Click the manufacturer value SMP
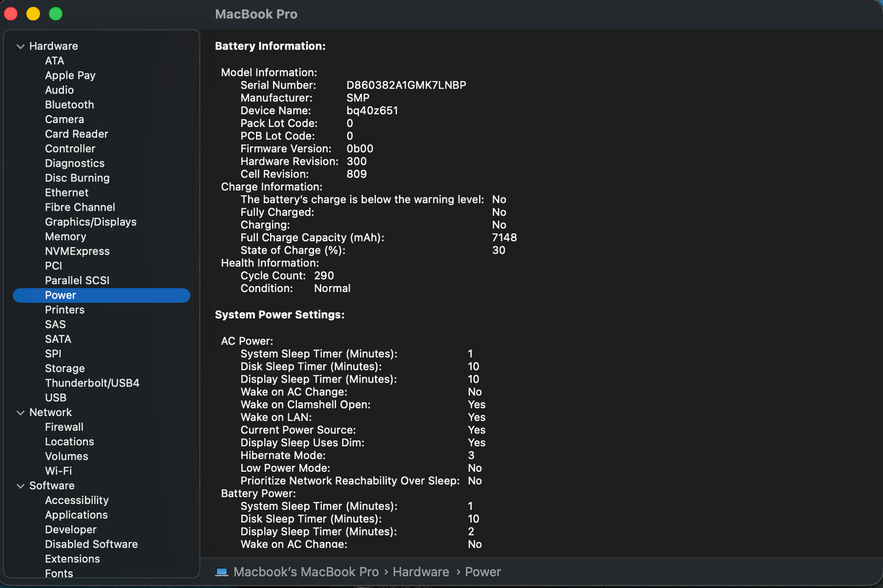 [358, 98]
